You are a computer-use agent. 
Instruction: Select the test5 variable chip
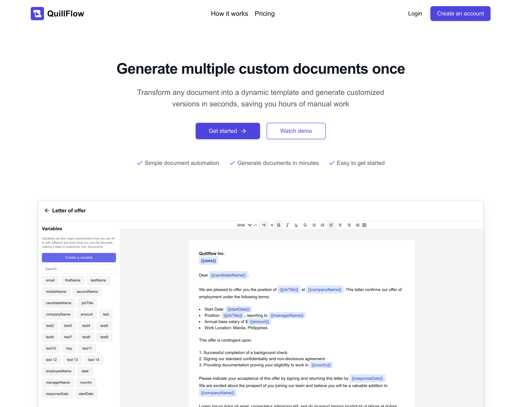[104, 326]
